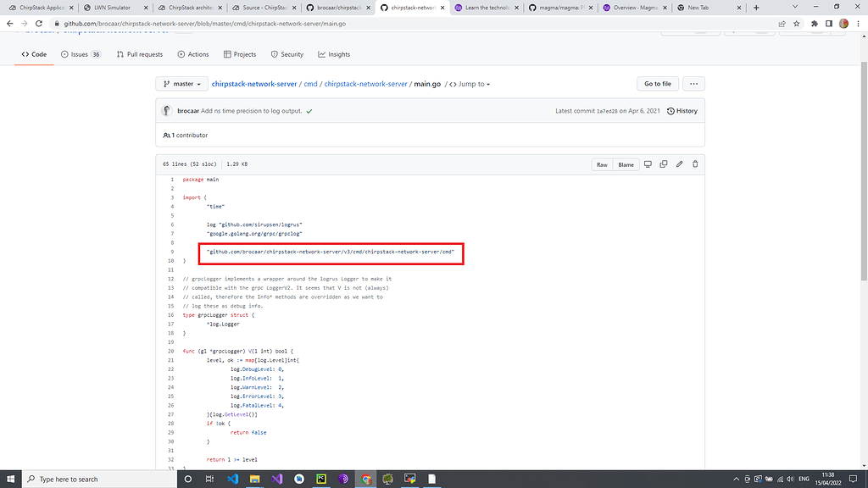Select the Security shield tab icon
Viewport: 868px width, 488px height.
(x=273, y=53)
